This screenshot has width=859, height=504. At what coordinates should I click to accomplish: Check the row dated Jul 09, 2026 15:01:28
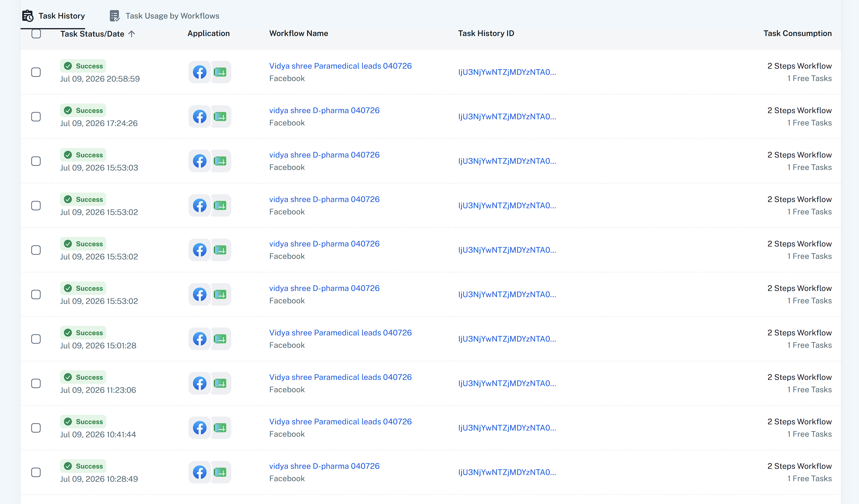(36, 339)
